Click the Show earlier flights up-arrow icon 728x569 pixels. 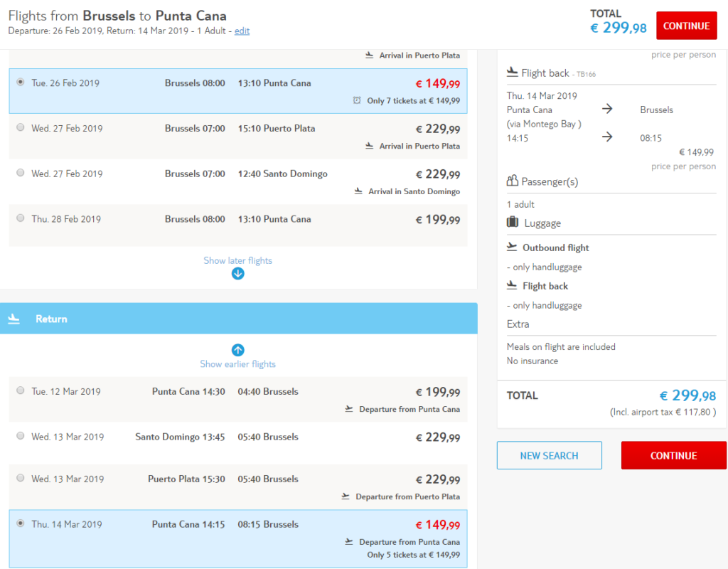[x=237, y=350]
